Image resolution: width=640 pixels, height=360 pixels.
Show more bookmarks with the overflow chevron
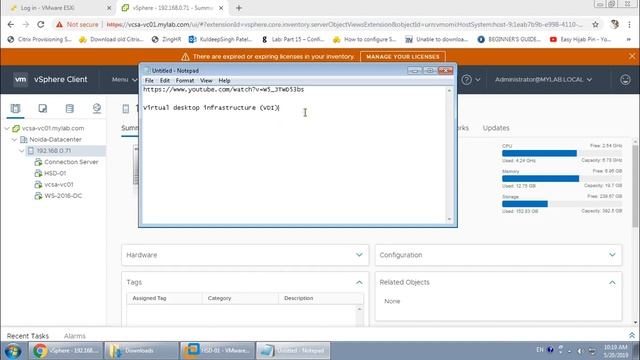pyautogui.click(x=629, y=39)
